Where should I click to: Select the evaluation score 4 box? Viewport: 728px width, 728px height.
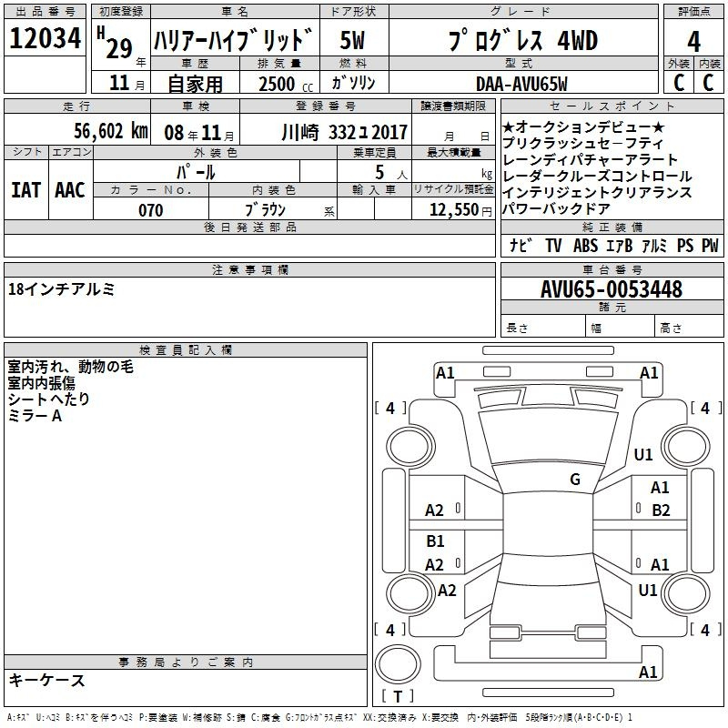point(693,41)
